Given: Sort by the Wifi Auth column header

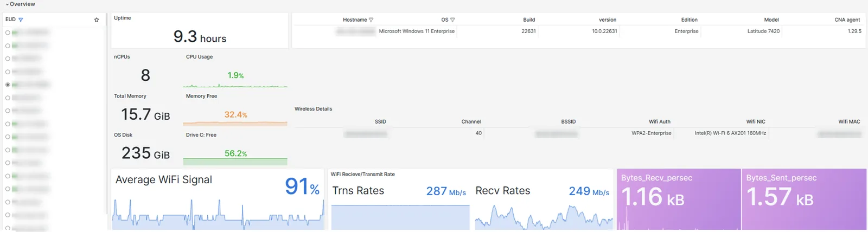Looking at the screenshot, I should tap(660, 121).
